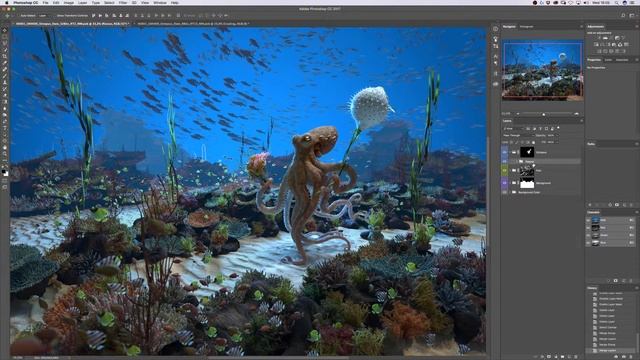Click the Octopus layer mask thumbnail
Image resolution: width=640 pixels, height=360 pixels.
[527, 152]
